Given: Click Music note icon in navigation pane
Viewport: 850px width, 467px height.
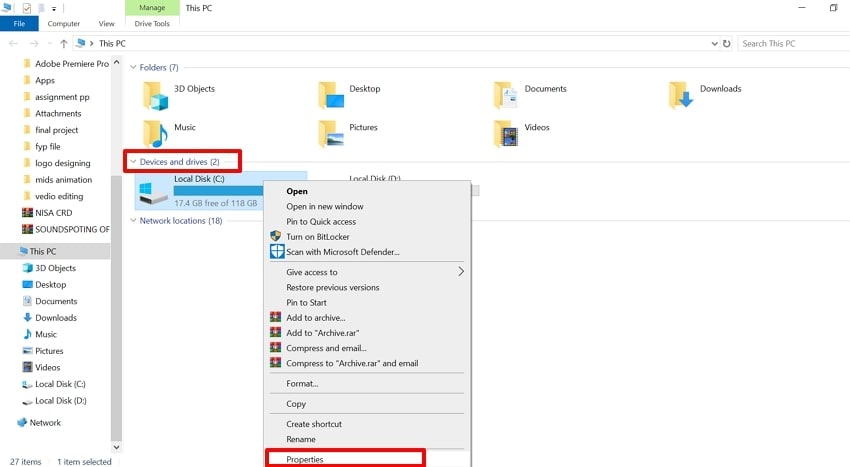Looking at the screenshot, I should pos(27,334).
